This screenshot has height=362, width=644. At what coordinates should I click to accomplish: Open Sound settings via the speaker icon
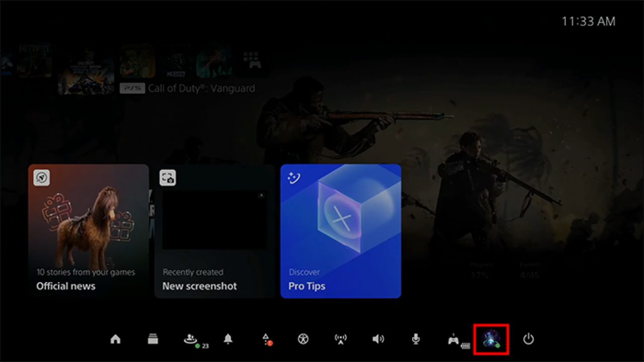pos(378,339)
